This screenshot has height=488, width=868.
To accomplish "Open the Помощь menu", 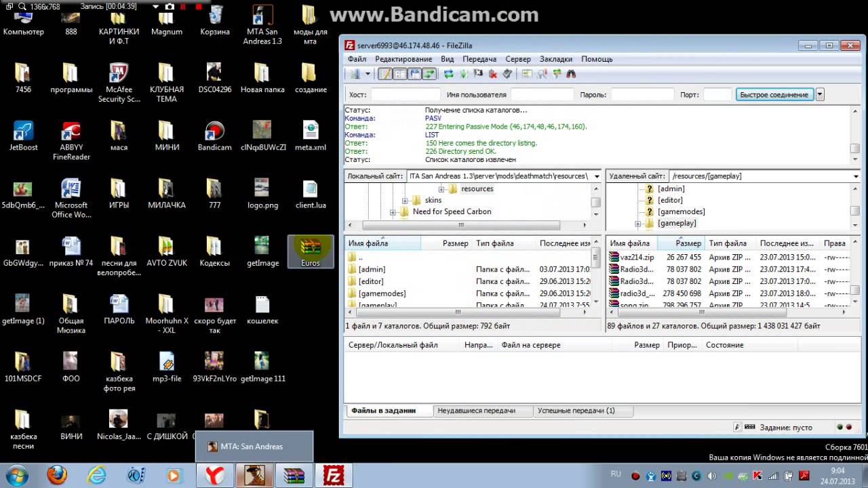I will (597, 59).
